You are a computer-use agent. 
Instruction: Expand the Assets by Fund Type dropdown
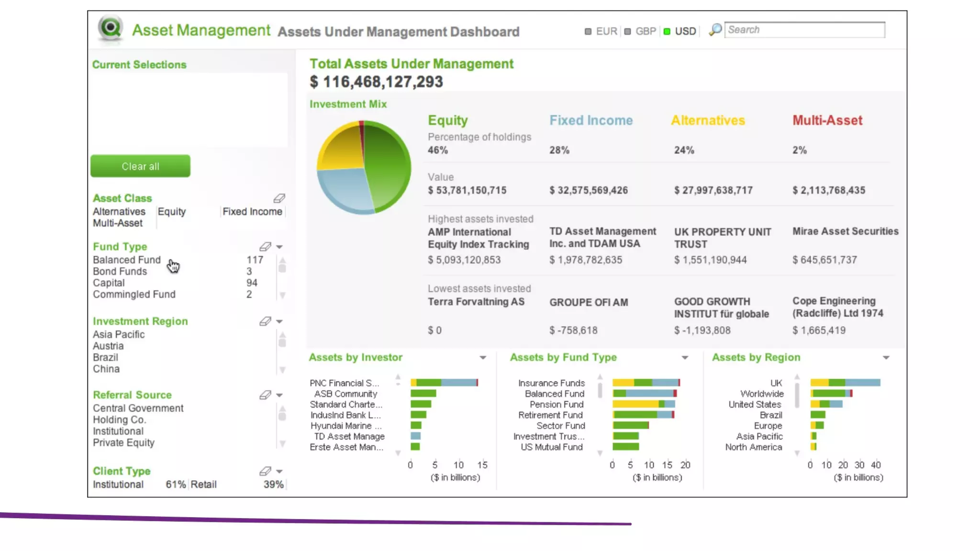pyautogui.click(x=685, y=358)
